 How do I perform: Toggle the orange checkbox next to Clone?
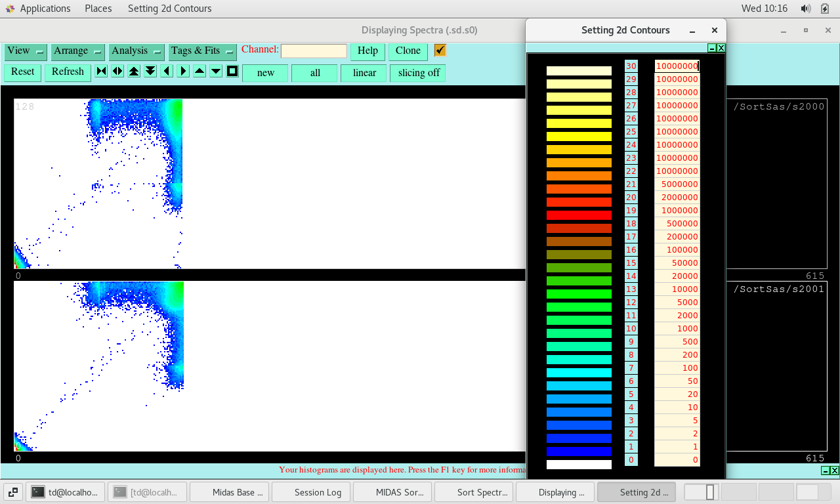point(440,51)
